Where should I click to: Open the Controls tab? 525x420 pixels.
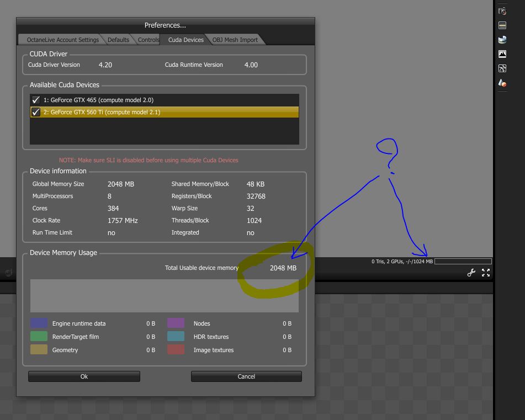click(149, 40)
